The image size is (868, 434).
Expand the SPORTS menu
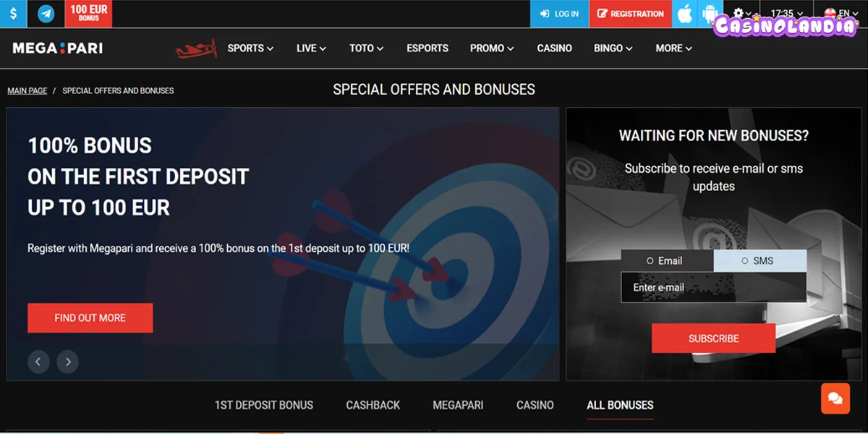pyautogui.click(x=250, y=48)
